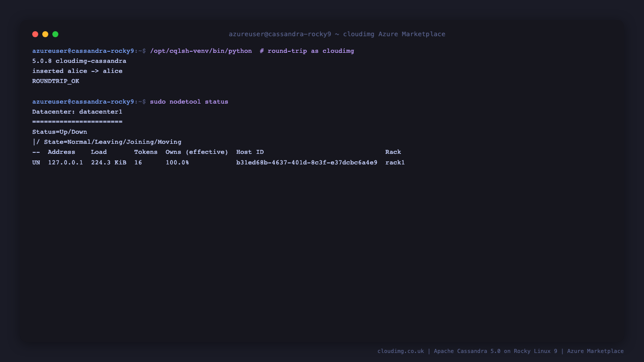Click the 'rack1' rack value

(x=395, y=163)
